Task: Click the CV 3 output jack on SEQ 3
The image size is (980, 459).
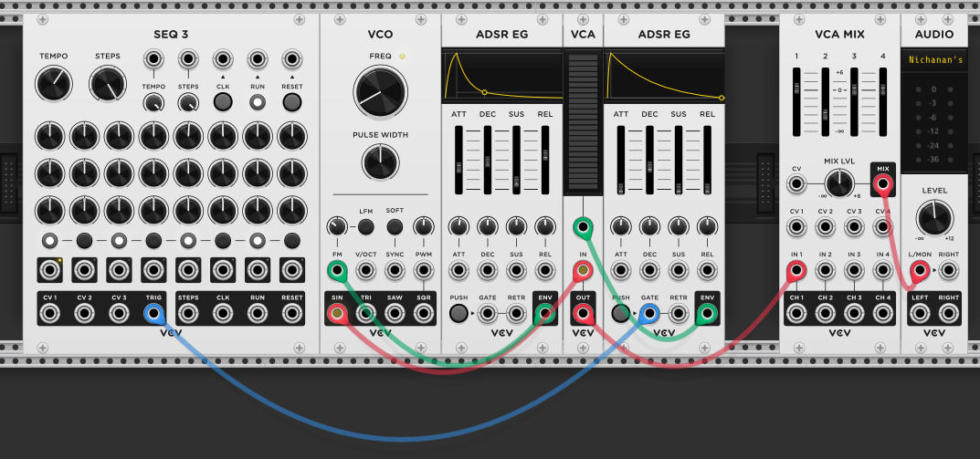Action: [120, 314]
